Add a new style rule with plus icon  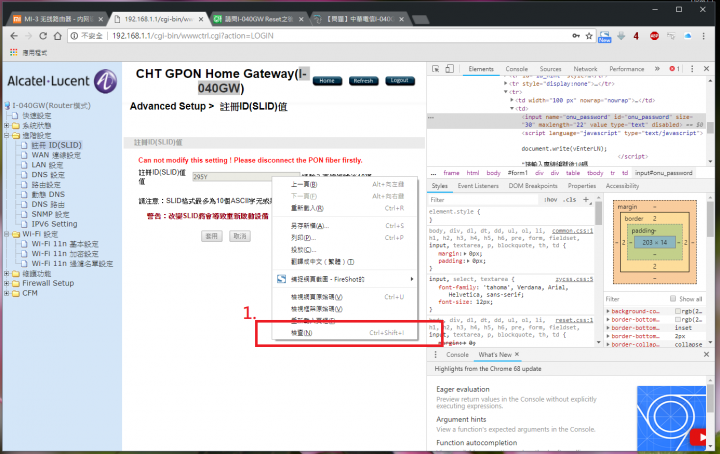coord(585,200)
